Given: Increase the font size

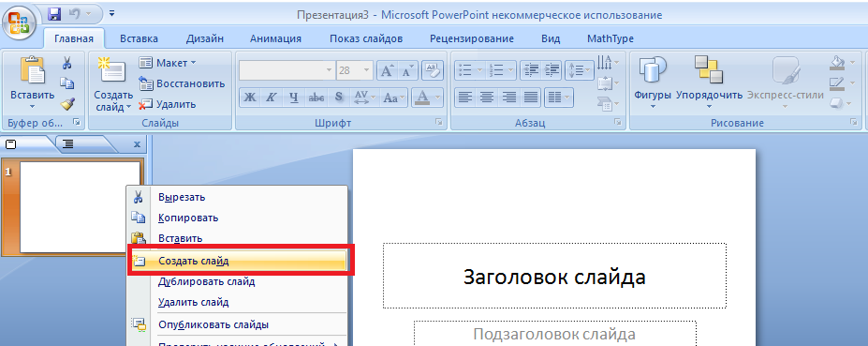Looking at the screenshot, I should [388, 70].
